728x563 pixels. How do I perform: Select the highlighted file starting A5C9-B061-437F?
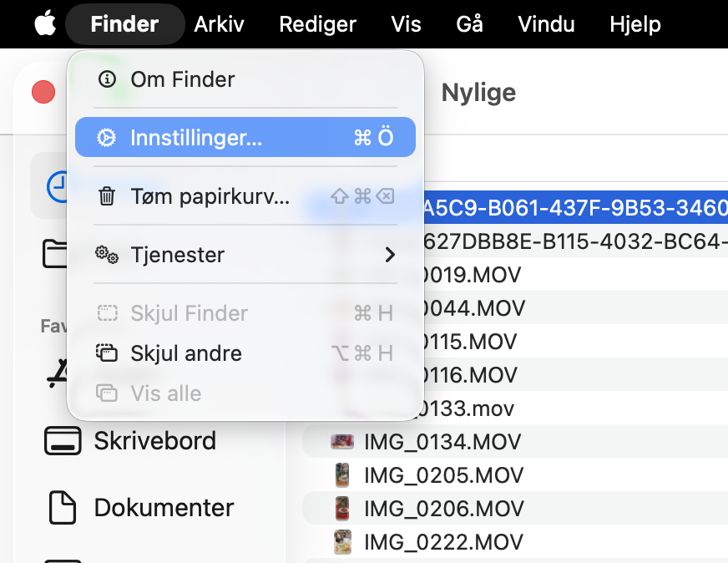574,207
